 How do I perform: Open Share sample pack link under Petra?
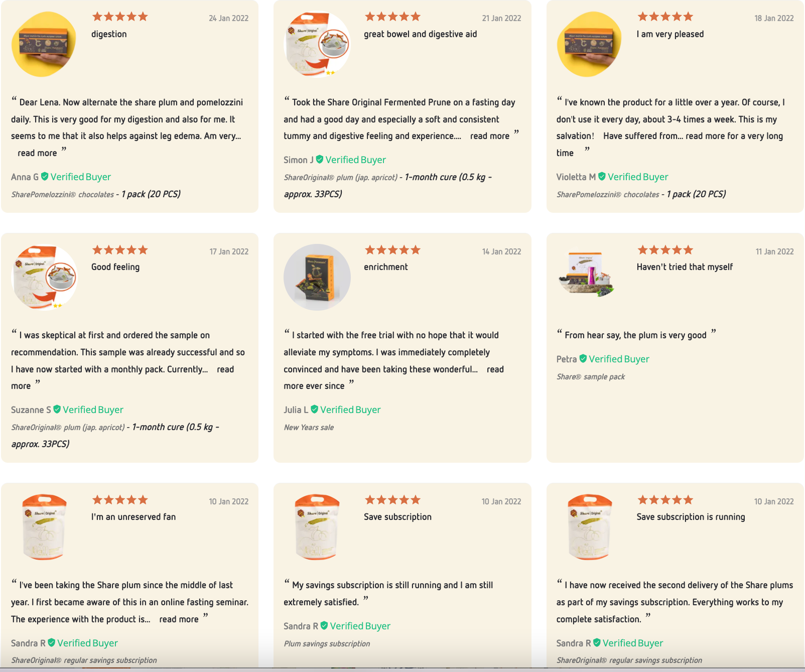point(590,377)
